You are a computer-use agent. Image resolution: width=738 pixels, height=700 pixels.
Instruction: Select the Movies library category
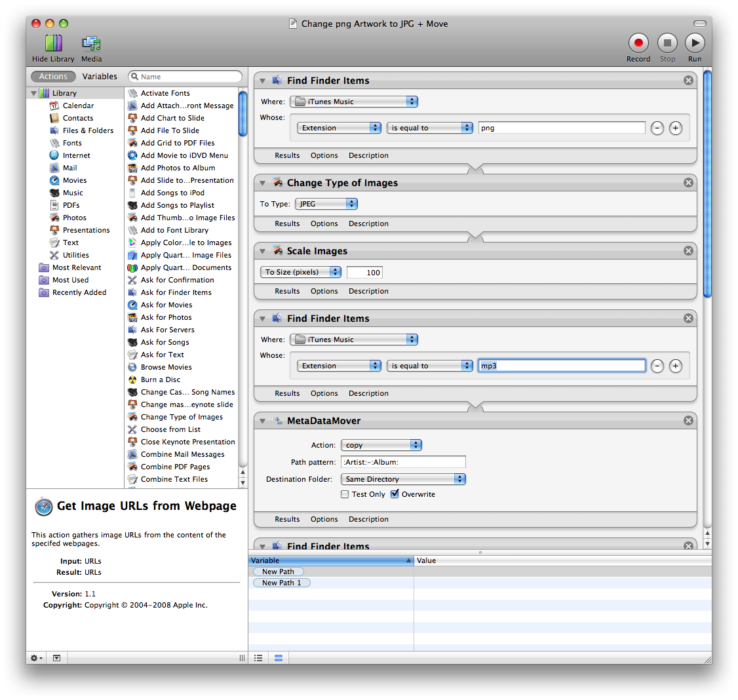tap(74, 180)
